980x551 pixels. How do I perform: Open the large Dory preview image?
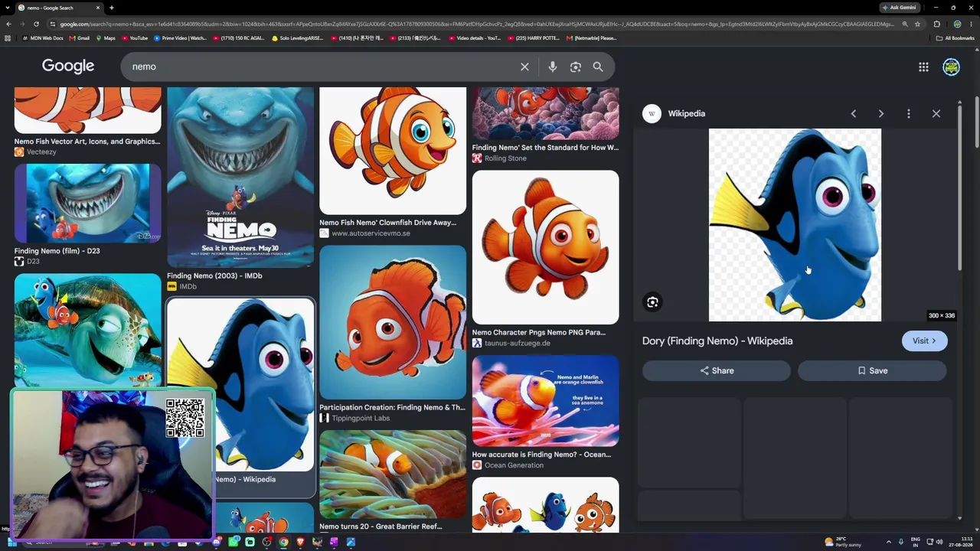[x=795, y=225]
